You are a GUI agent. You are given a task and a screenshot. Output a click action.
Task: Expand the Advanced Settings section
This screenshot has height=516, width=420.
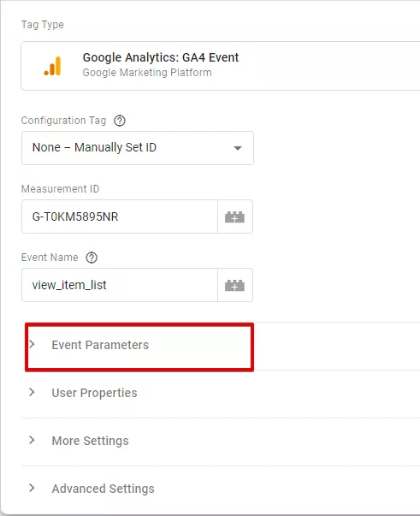pos(221,489)
